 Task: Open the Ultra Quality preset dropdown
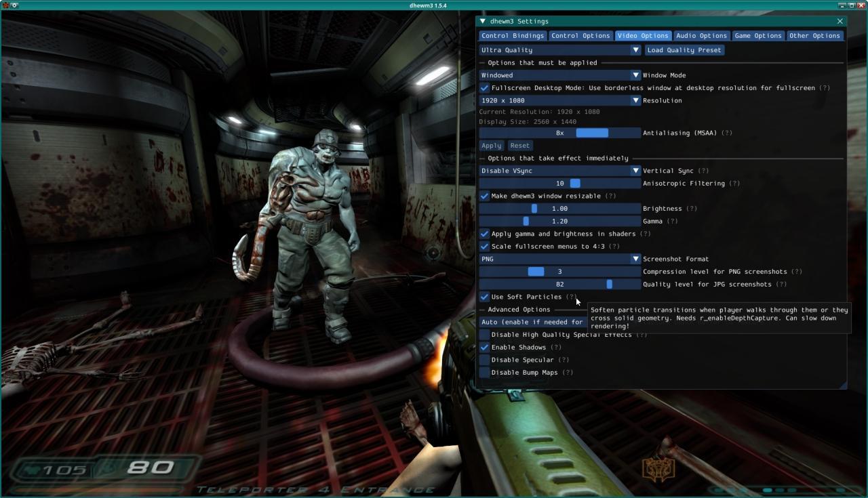559,50
